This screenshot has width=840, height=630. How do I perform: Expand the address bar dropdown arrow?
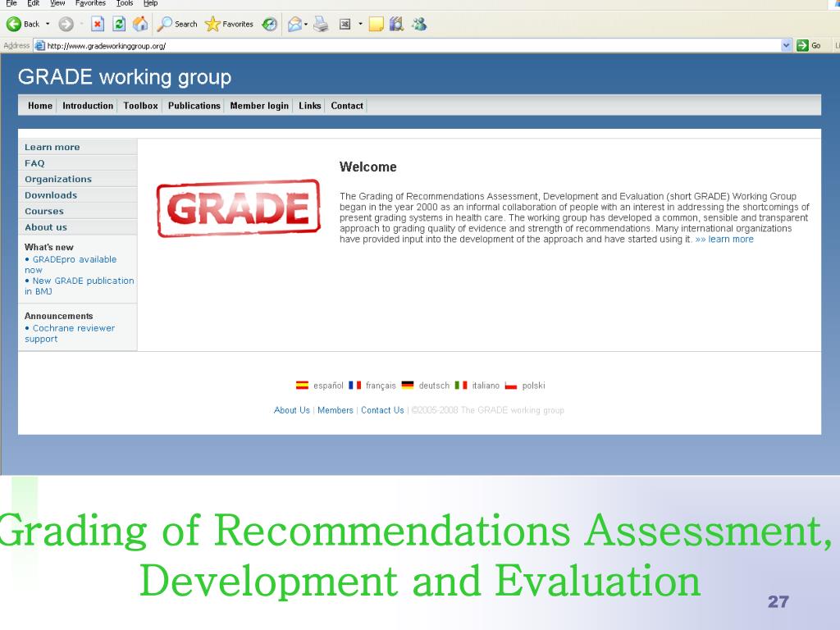pyautogui.click(x=786, y=46)
